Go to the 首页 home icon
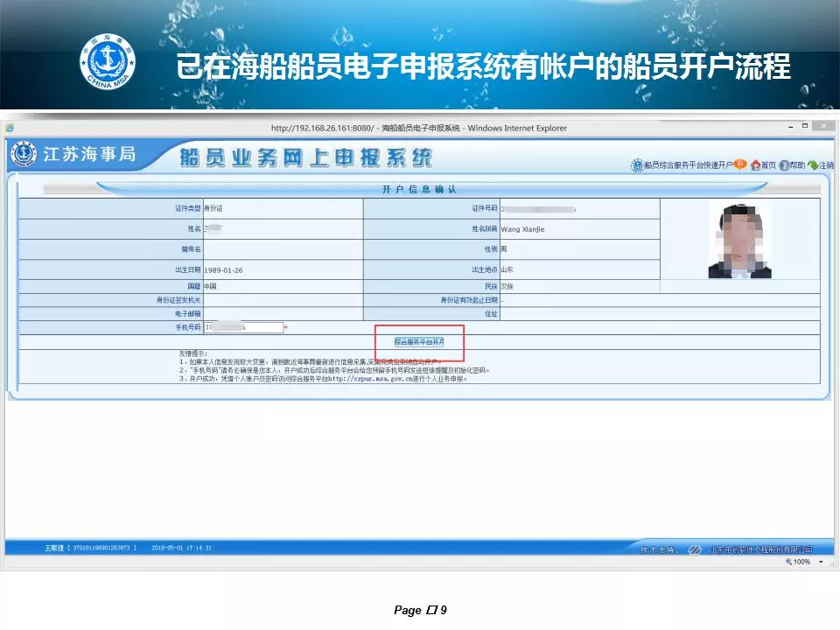 click(x=755, y=164)
